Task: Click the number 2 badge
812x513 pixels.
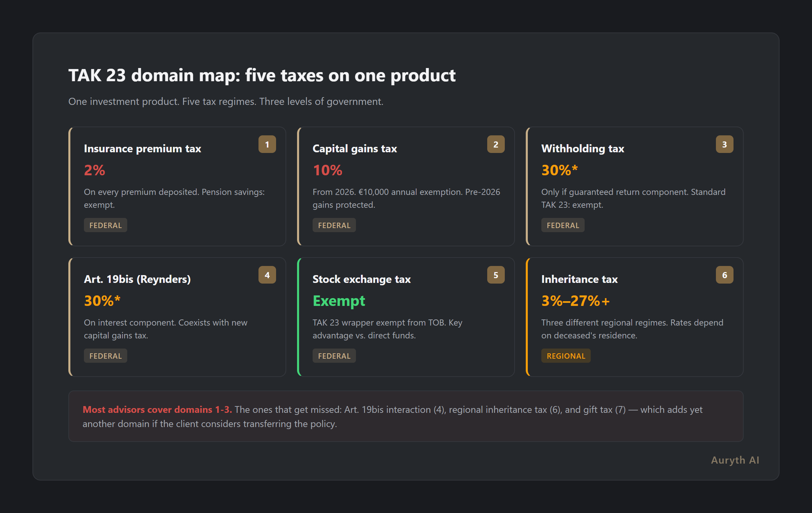Action: pos(496,144)
